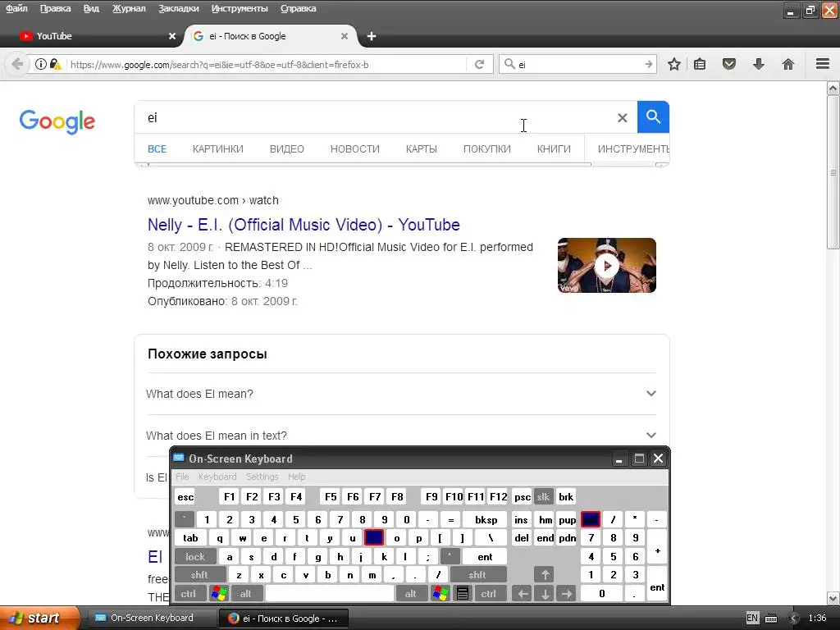Select the КАРТИНКИ search tab

[218, 149]
